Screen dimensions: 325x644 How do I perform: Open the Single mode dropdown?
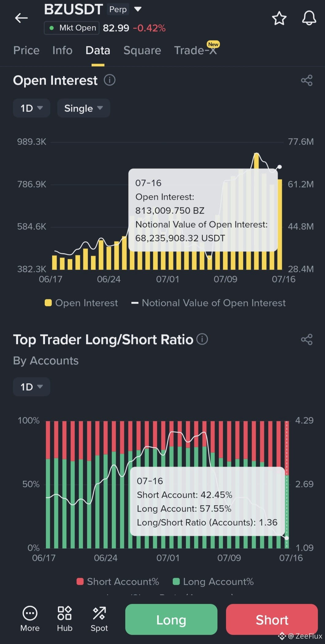tap(84, 108)
